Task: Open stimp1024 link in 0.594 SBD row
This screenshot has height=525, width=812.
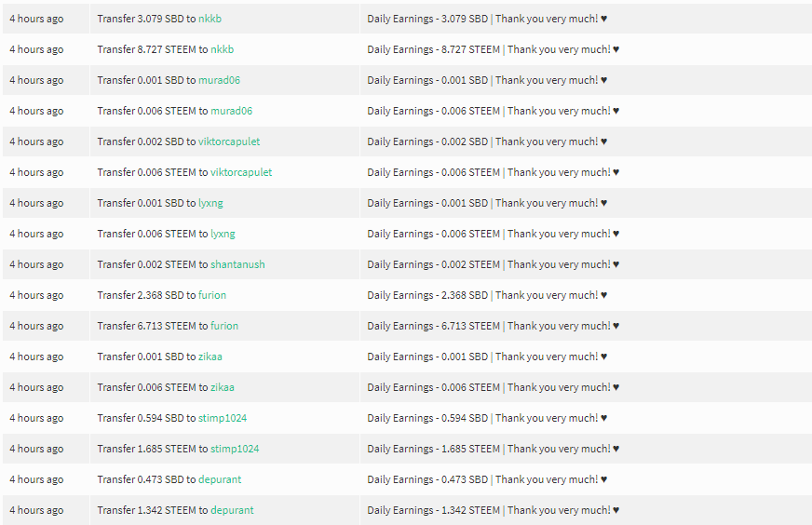Action: tap(223, 418)
